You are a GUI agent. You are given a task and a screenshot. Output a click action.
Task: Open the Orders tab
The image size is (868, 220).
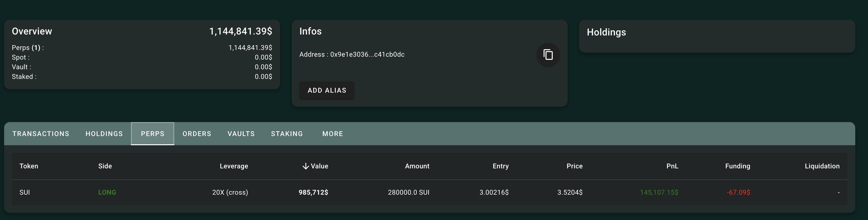(197, 134)
